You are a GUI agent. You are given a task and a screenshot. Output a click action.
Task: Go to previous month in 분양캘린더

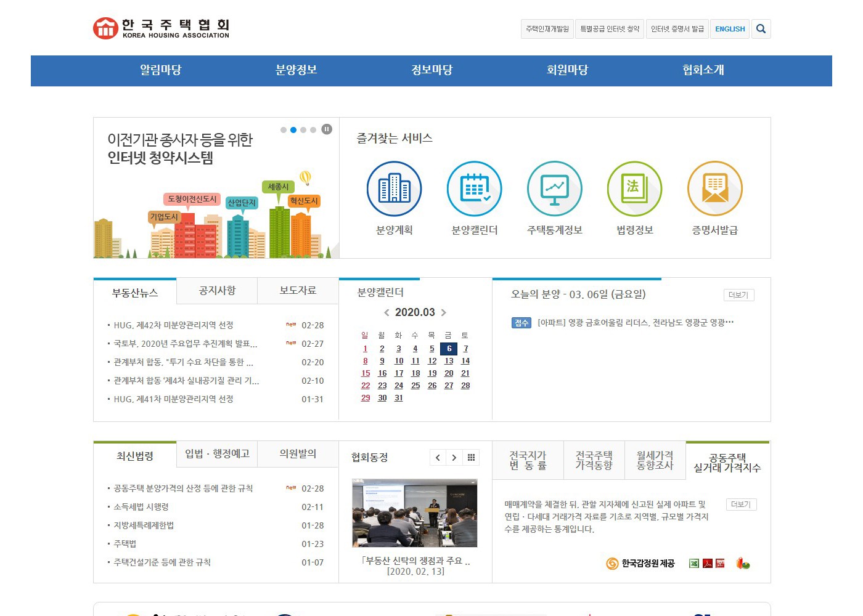click(387, 313)
